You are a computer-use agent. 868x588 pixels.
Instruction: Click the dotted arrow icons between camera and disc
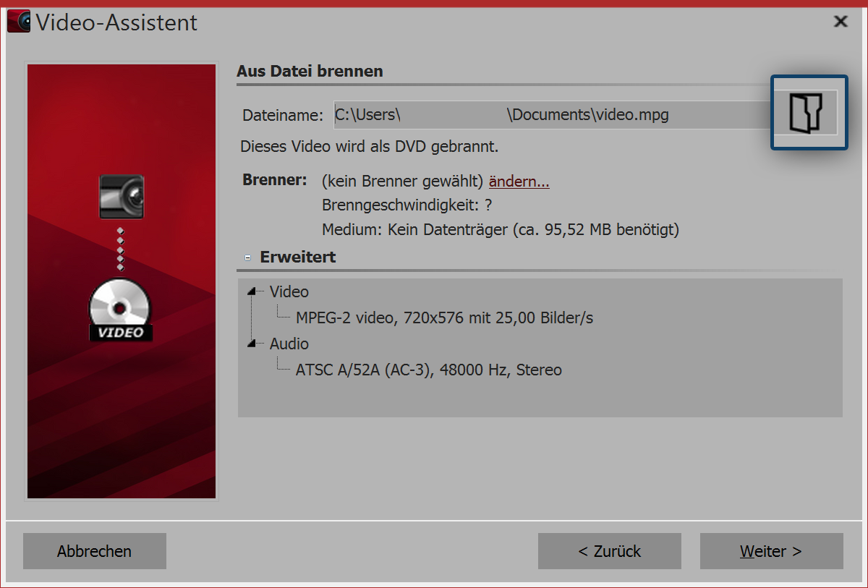121,250
